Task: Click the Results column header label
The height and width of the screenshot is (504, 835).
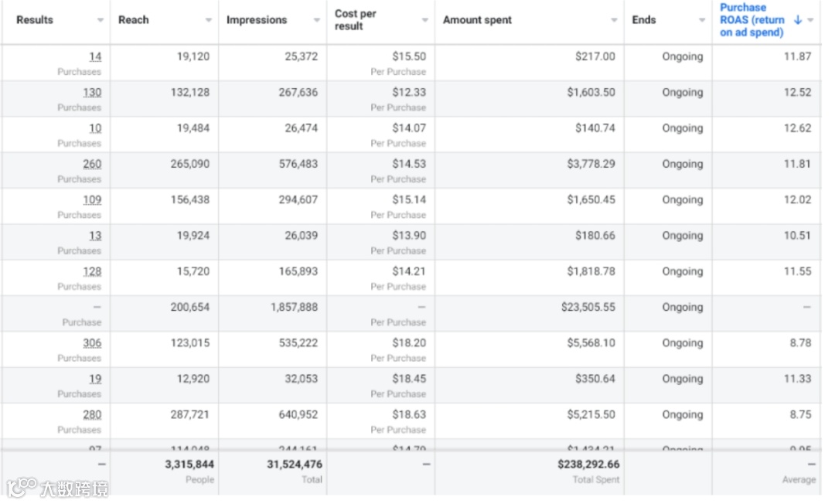Action: (x=35, y=20)
